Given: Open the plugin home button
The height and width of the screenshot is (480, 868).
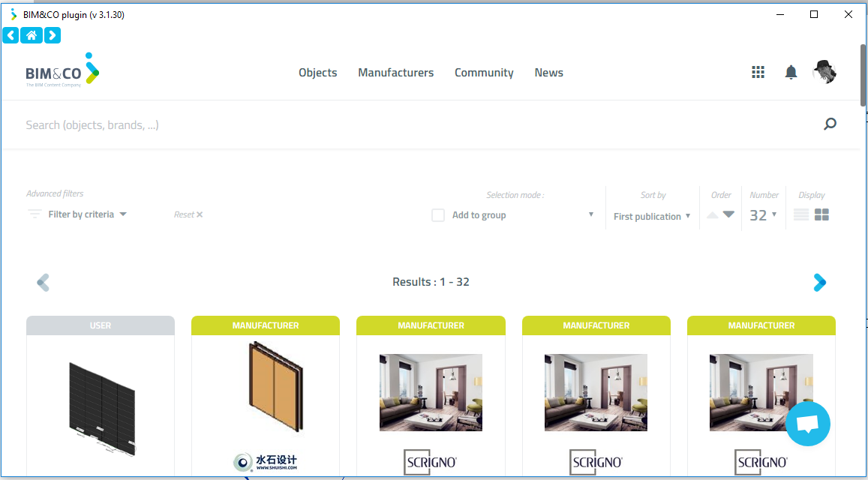Looking at the screenshot, I should (x=32, y=35).
